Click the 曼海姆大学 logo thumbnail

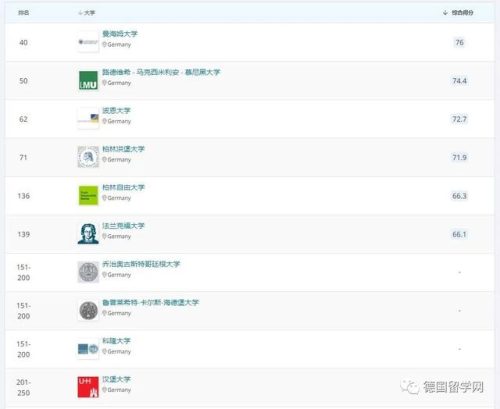click(88, 42)
